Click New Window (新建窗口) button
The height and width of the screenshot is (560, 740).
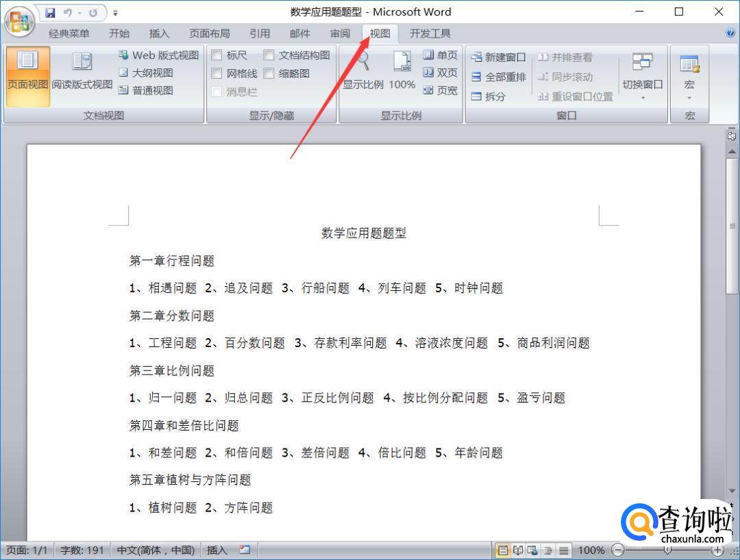tap(498, 58)
